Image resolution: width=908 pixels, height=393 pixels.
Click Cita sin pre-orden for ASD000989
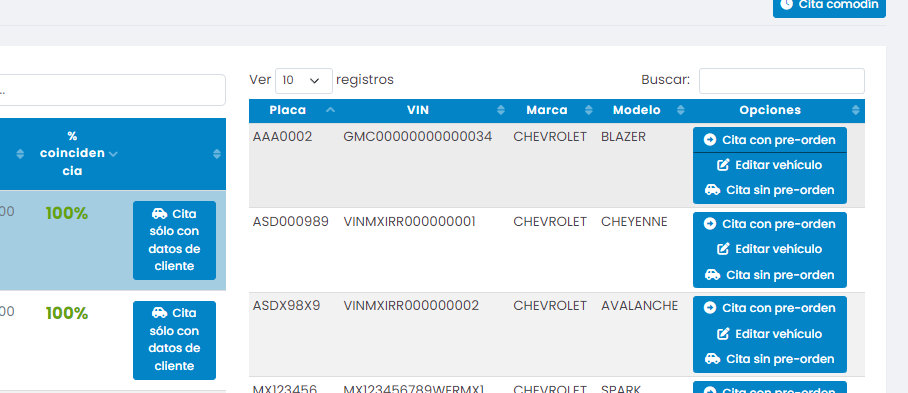tap(770, 275)
